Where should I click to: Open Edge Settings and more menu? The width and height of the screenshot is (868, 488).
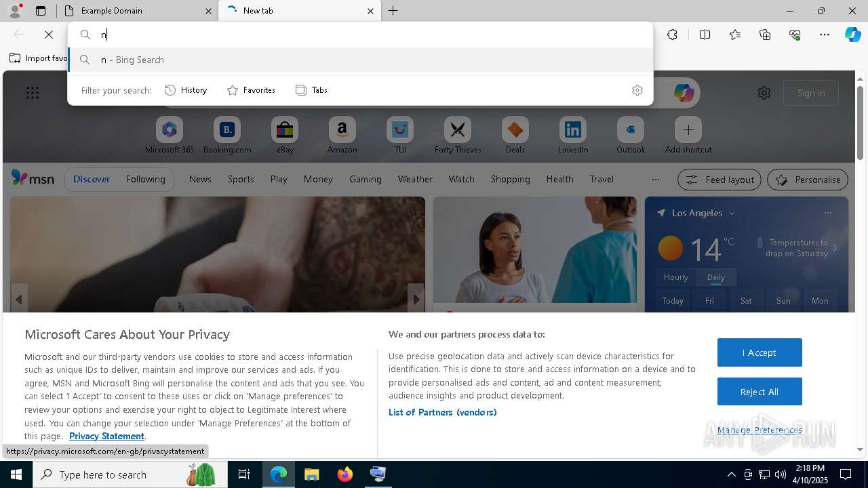(x=825, y=35)
